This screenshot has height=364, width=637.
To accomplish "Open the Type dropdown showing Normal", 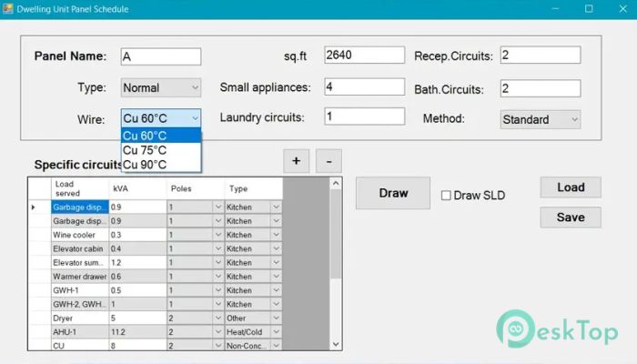I will coord(161,87).
